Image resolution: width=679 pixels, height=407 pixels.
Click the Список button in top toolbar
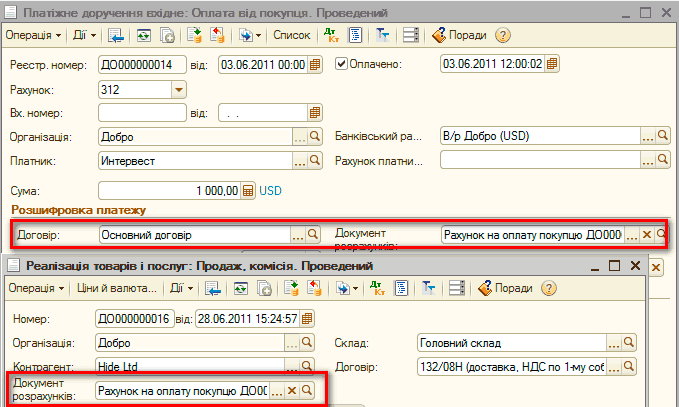click(292, 35)
